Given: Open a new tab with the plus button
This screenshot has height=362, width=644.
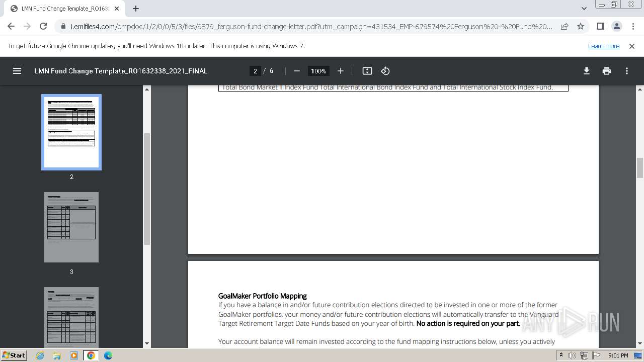Looking at the screenshot, I should pos(136,9).
